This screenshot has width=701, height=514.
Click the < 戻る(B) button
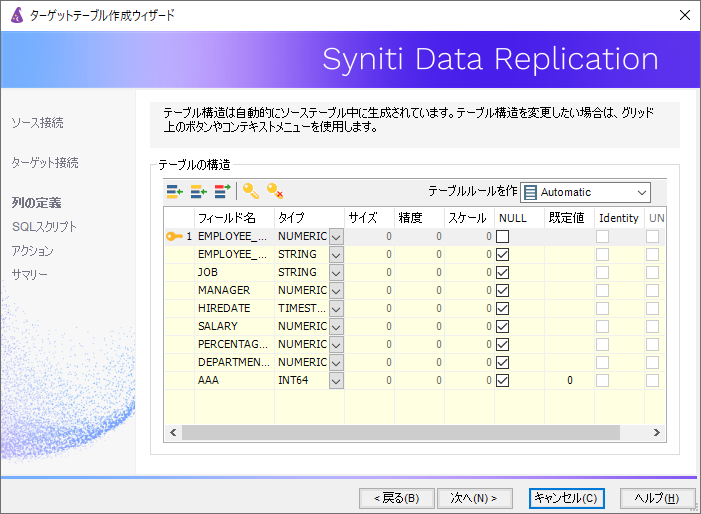pyautogui.click(x=397, y=498)
